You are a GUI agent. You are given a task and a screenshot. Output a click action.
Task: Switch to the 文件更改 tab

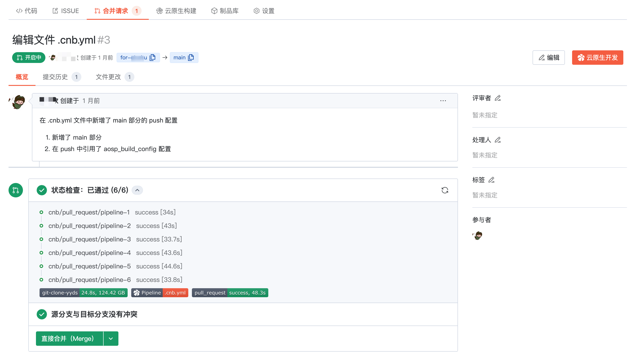click(x=108, y=77)
